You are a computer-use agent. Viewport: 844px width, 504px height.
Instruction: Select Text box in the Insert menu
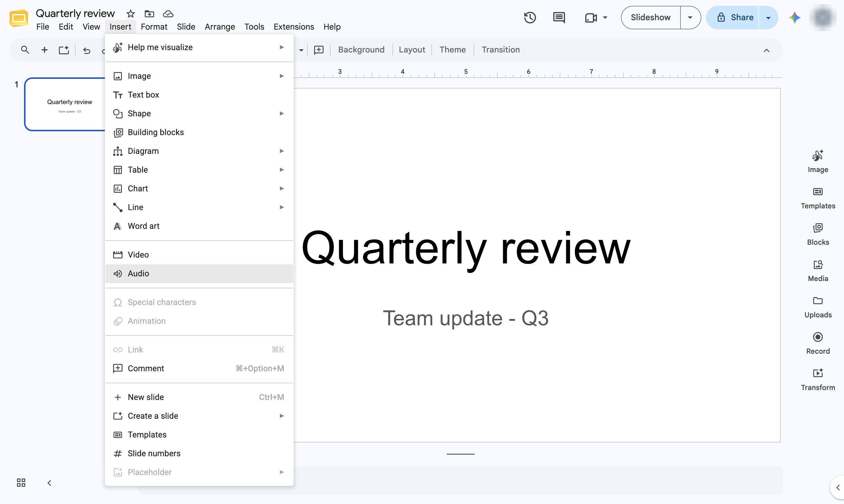(x=199, y=95)
